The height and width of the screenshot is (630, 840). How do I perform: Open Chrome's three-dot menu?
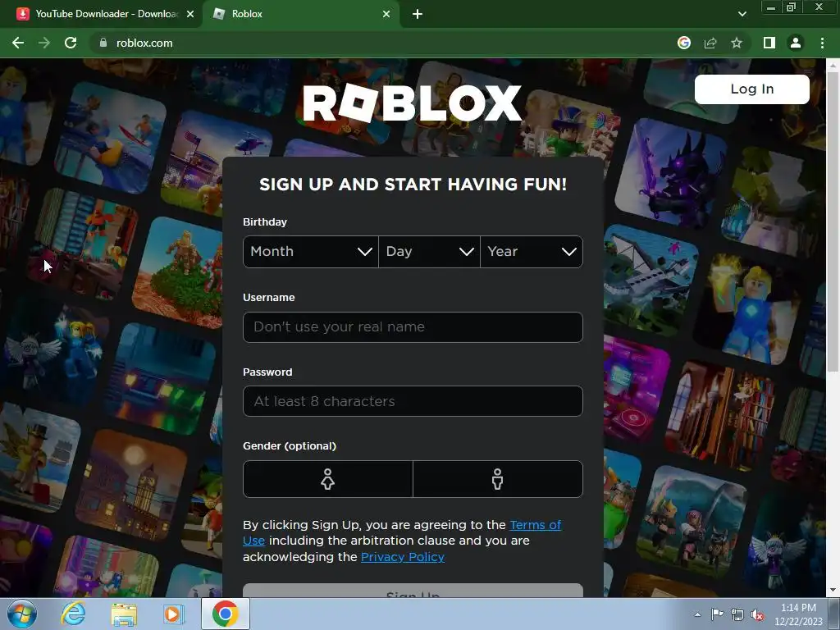(x=822, y=43)
